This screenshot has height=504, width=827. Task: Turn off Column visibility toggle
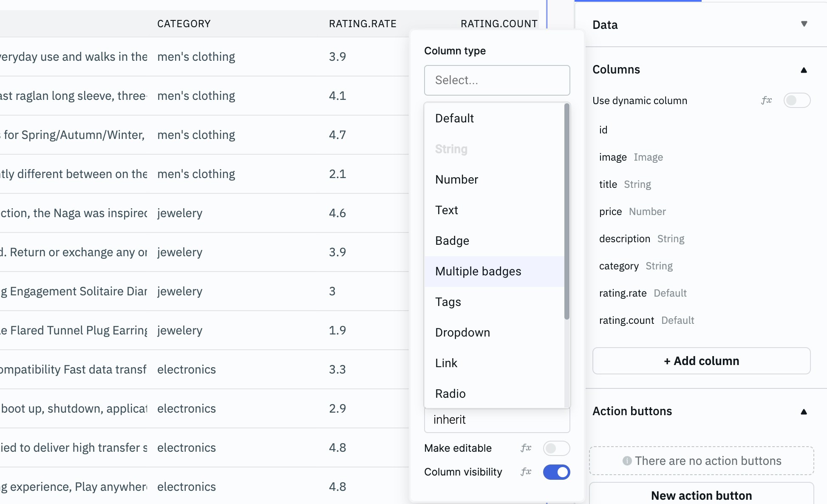click(x=556, y=472)
